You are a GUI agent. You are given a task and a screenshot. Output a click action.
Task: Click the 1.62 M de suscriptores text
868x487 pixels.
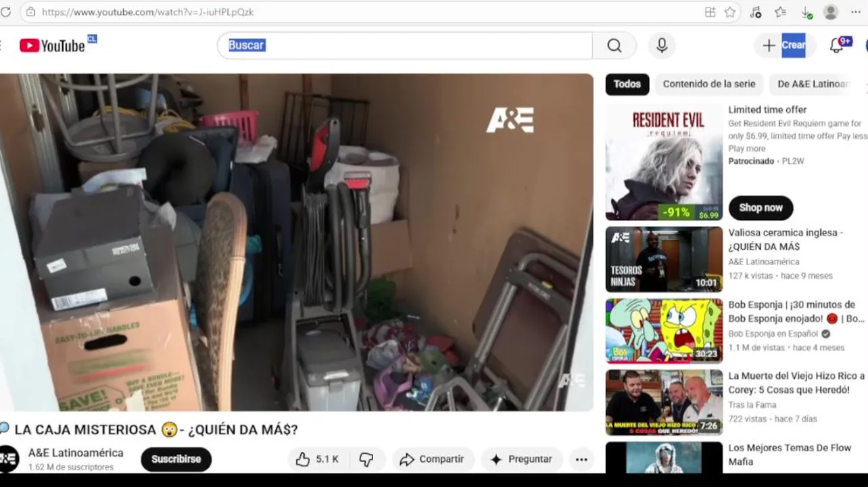pos(71,467)
